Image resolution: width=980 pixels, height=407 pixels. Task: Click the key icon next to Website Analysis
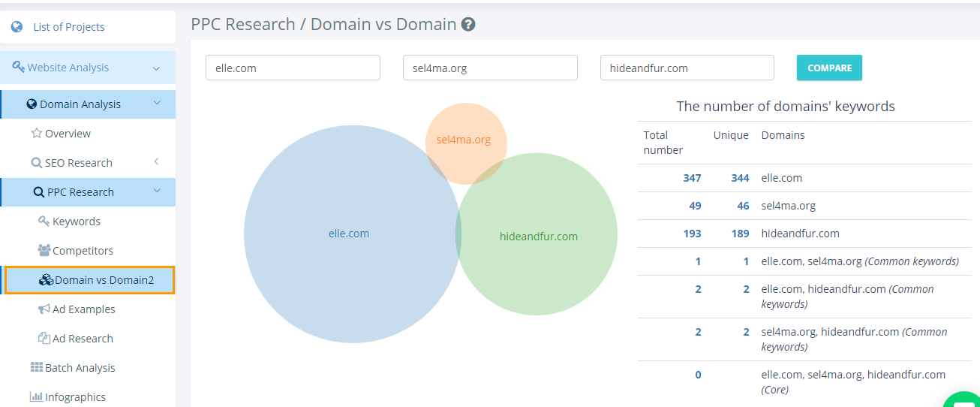19,67
